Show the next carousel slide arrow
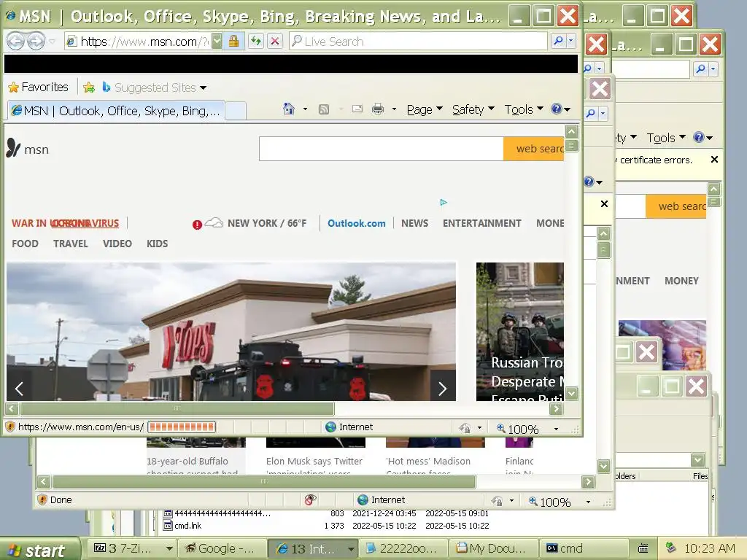The width and height of the screenshot is (747, 560). point(443,389)
